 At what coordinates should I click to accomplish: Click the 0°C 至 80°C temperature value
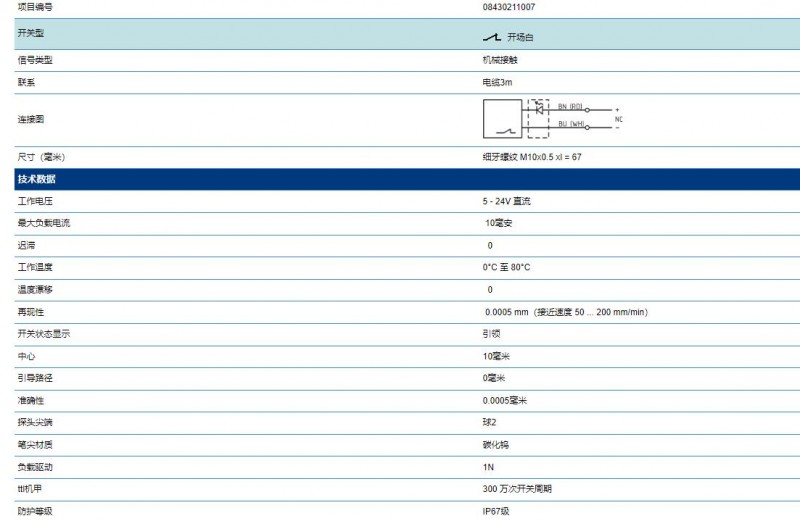[x=506, y=267]
